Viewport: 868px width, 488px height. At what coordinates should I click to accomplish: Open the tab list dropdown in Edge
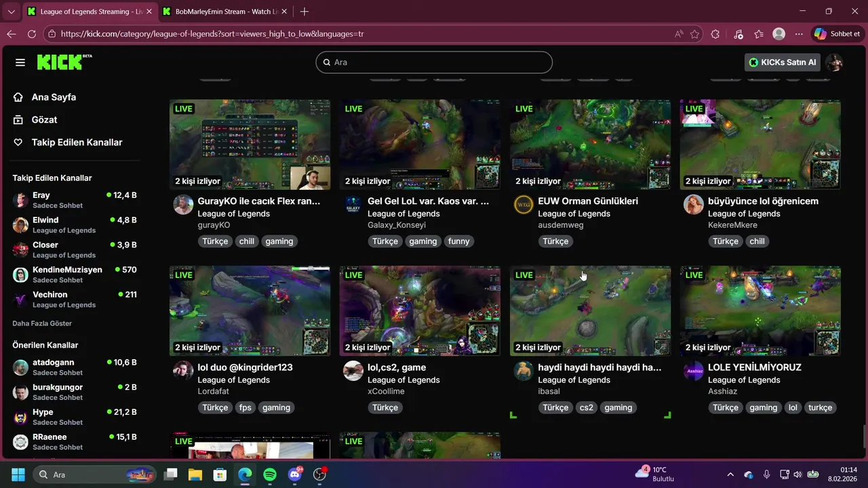pyautogui.click(x=11, y=12)
